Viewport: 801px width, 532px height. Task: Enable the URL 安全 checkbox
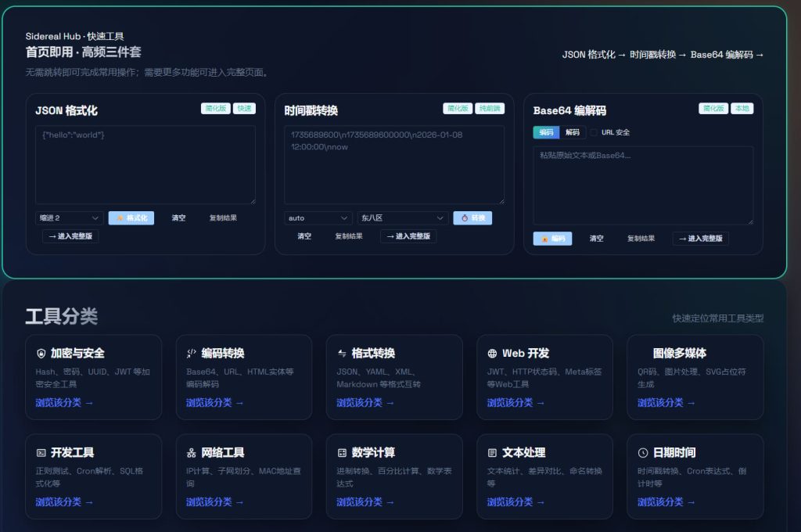point(594,133)
